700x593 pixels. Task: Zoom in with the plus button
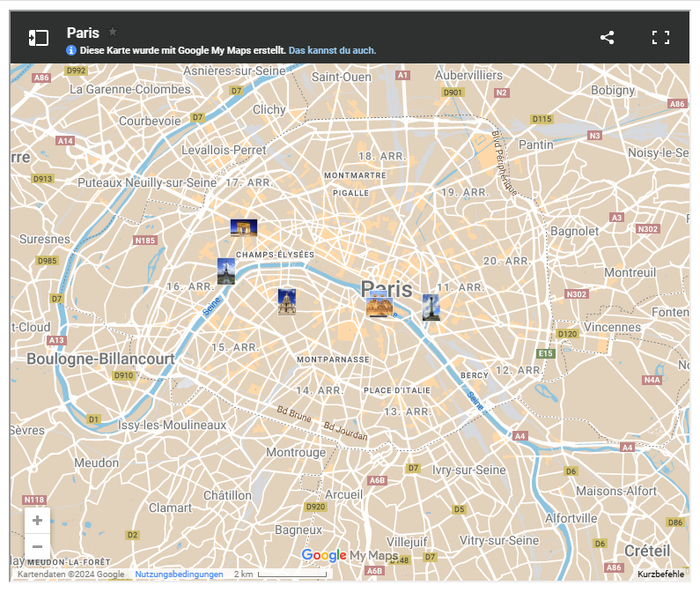(x=37, y=520)
